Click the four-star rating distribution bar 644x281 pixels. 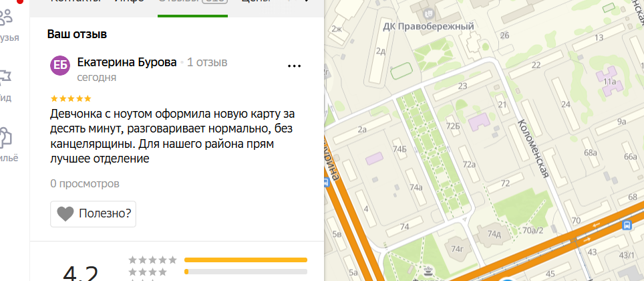pyautogui.click(x=246, y=272)
